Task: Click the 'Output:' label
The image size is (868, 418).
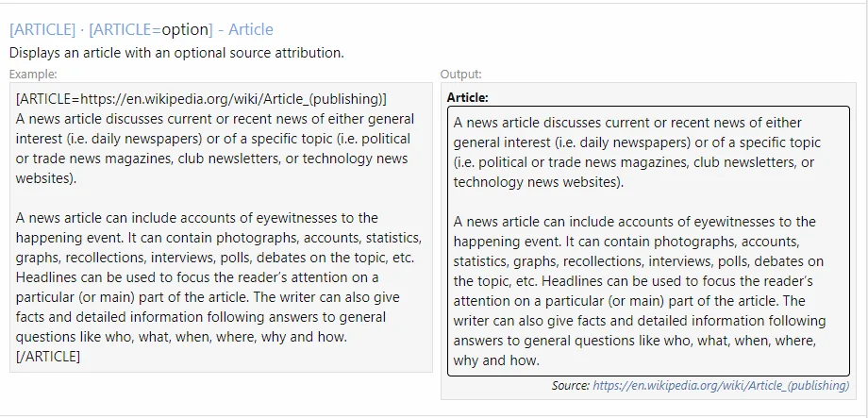Action: point(461,74)
